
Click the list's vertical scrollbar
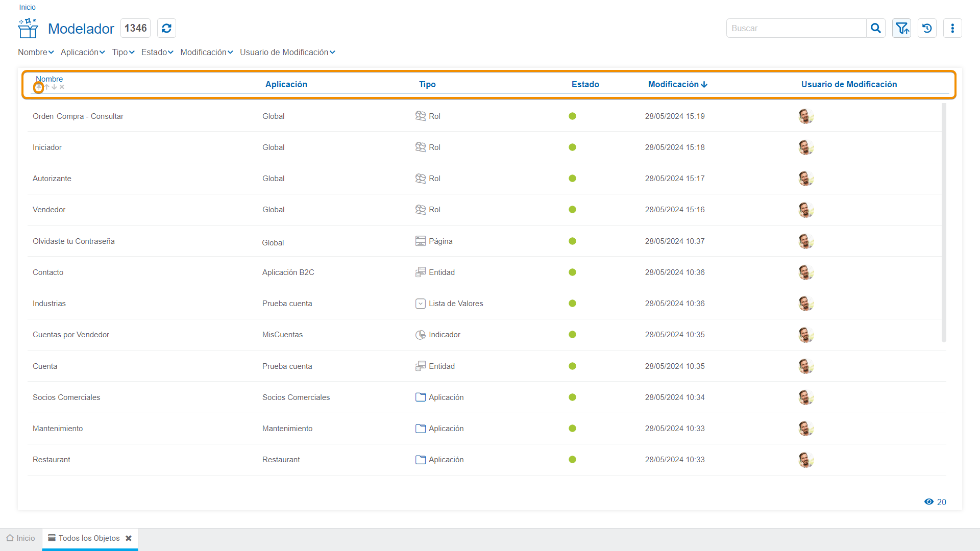pyautogui.click(x=944, y=222)
